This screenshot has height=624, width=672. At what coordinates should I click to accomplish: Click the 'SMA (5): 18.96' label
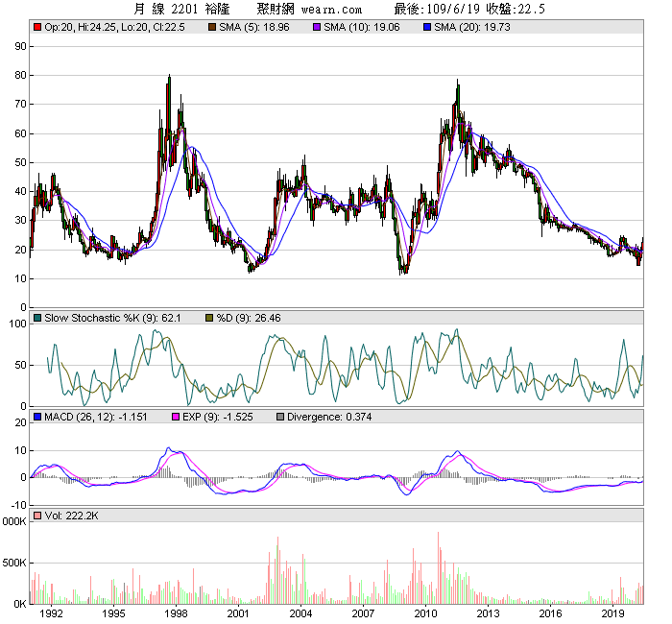(x=254, y=27)
